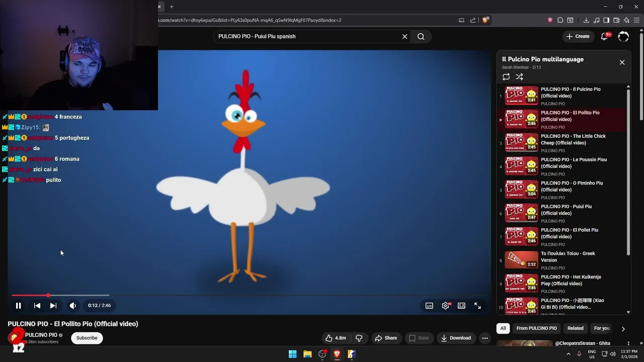Select El Pollet Piu playlist entry
This screenshot has width=644, height=362.
pyautogui.click(x=561, y=237)
